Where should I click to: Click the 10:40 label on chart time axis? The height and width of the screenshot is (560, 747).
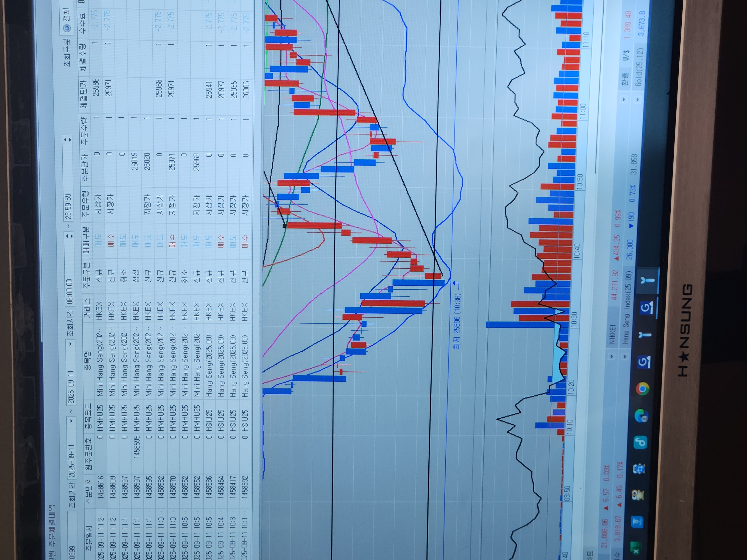click(x=577, y=251)
